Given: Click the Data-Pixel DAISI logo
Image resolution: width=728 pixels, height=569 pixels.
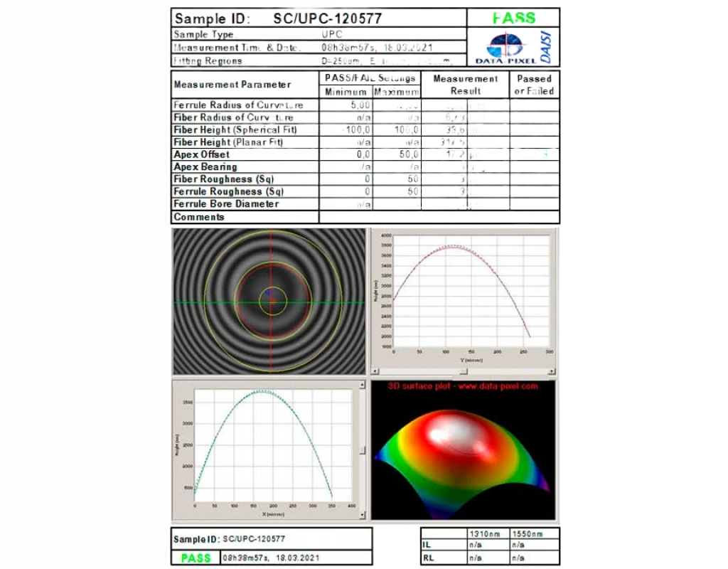Looking at the screenshot, I should point(513,48).
